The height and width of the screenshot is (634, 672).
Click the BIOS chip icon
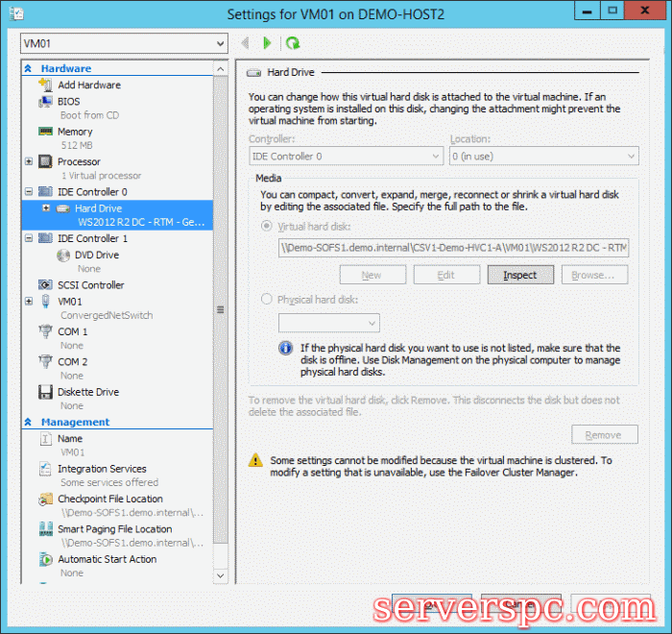(x=45, y=102)
